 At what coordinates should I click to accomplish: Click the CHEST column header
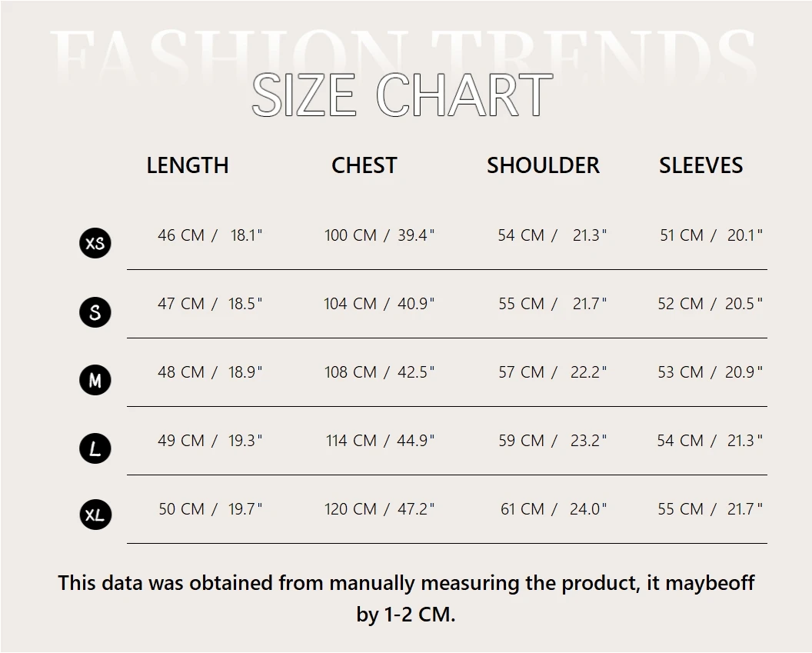pyautogui.click(x=364, y=165)
